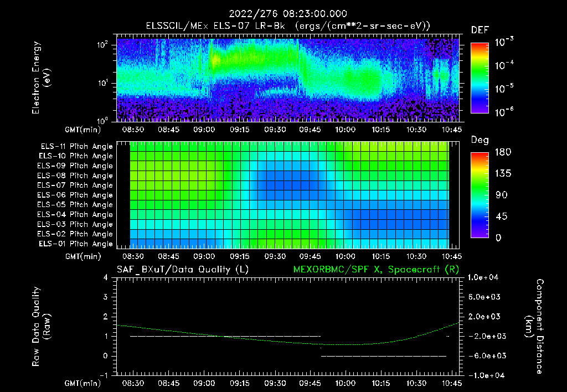Select the ELS-01 Pitch Angle row label
This screenshot has width=567, height=392.
(x=76, y=244)
